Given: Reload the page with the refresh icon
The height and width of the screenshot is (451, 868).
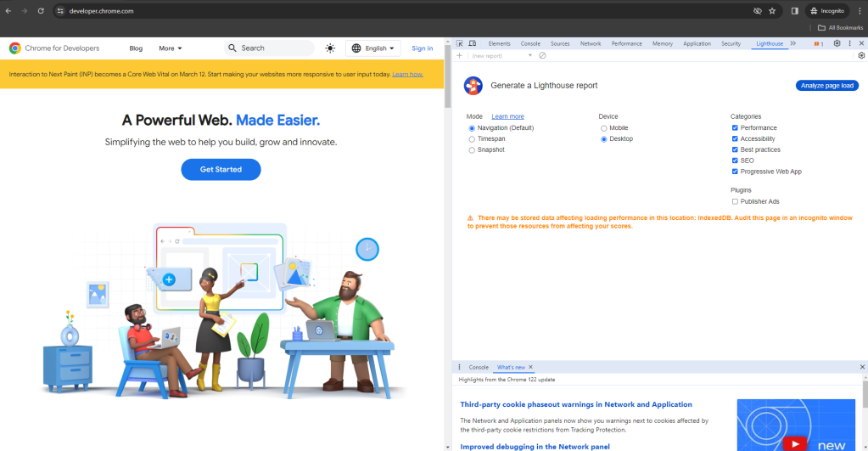Looking at the screenshot, I should click(x=41, y=10).
